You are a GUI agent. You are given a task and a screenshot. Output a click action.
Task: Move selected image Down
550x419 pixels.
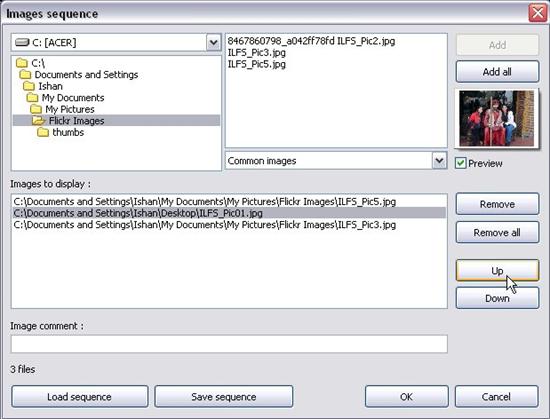coord(497,298)
